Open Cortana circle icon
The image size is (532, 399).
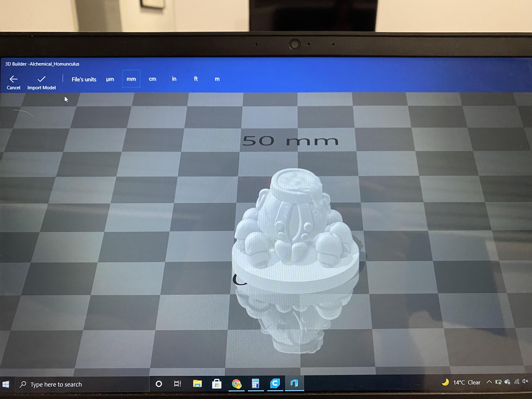coord(159,384)
